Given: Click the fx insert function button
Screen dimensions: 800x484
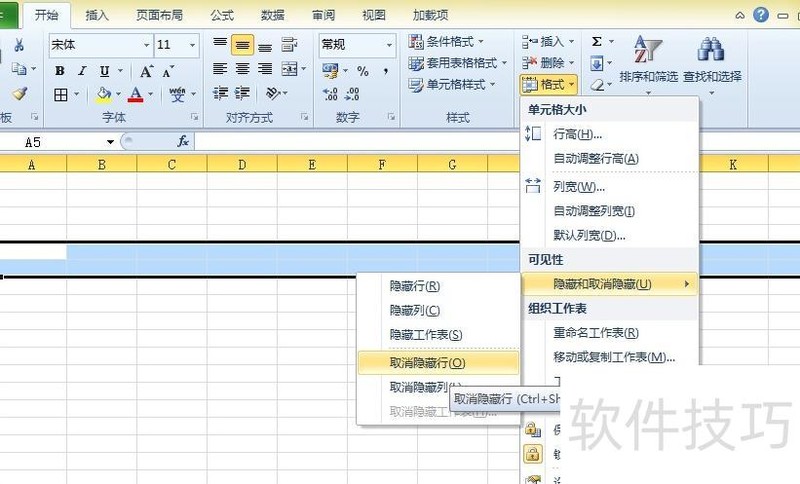Looking at the screenshot, I should 183,141.
